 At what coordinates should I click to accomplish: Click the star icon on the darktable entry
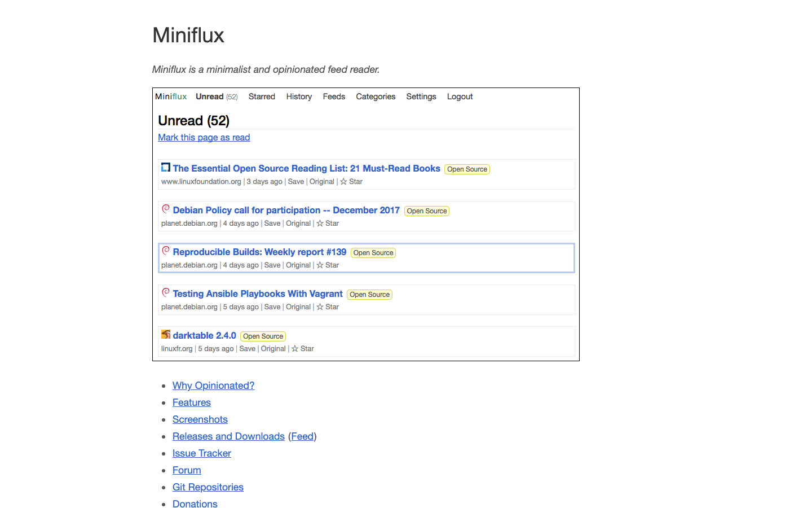pos(302,348)
